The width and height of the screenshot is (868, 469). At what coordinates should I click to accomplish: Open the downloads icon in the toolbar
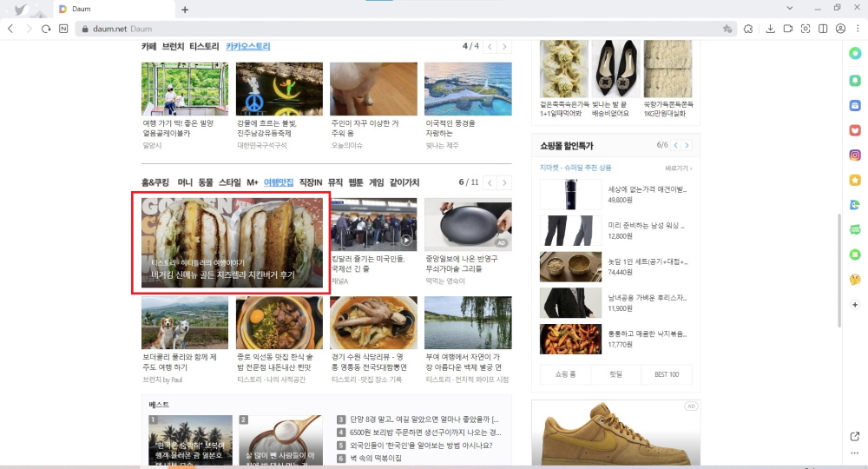pyautogui.click(x=770, y=29)
